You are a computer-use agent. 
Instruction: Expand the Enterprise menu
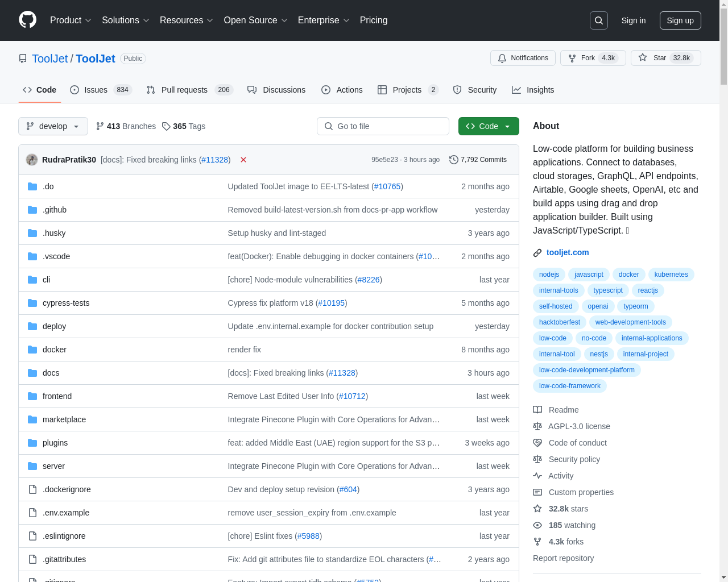(x=323, y=20)
